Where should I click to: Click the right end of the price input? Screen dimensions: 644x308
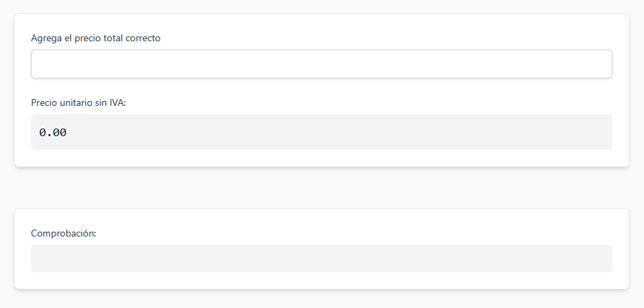tap(598, 64)
